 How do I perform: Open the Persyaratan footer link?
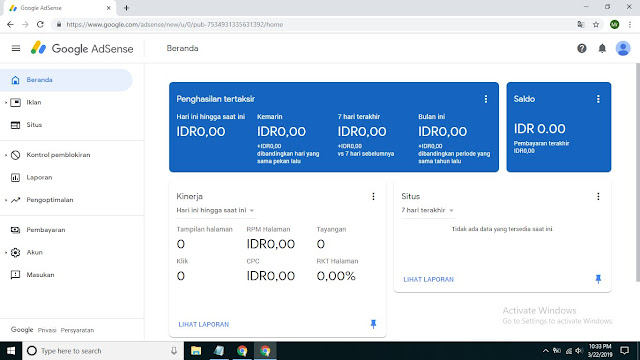[x=77, y=330]
